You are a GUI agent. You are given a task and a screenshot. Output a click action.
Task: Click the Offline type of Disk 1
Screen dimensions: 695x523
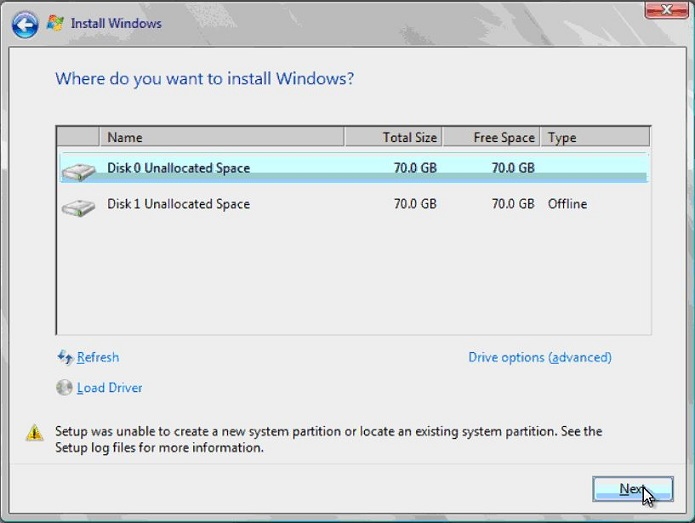coord(567,204)
